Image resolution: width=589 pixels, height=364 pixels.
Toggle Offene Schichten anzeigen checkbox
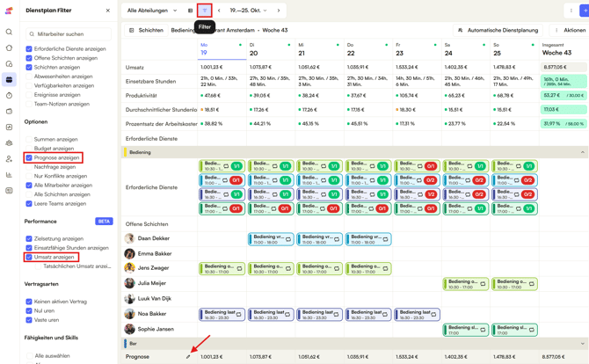click(x=29, y=58)
